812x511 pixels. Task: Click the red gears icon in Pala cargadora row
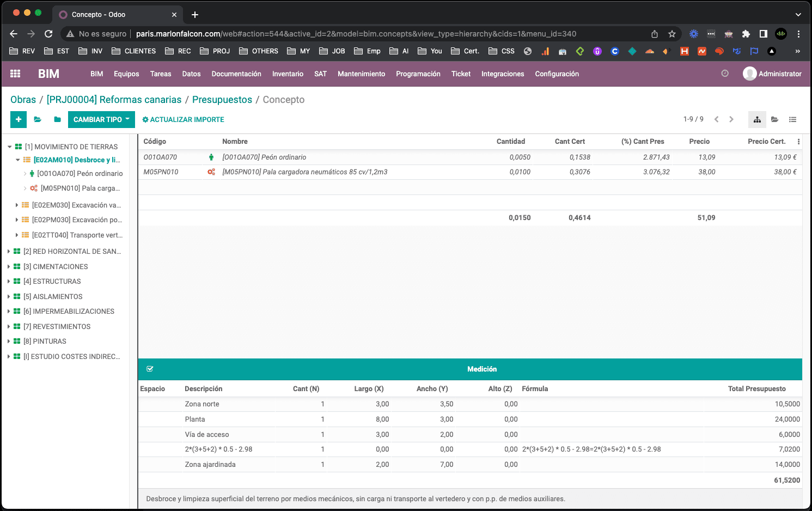(x=211, y=172)
